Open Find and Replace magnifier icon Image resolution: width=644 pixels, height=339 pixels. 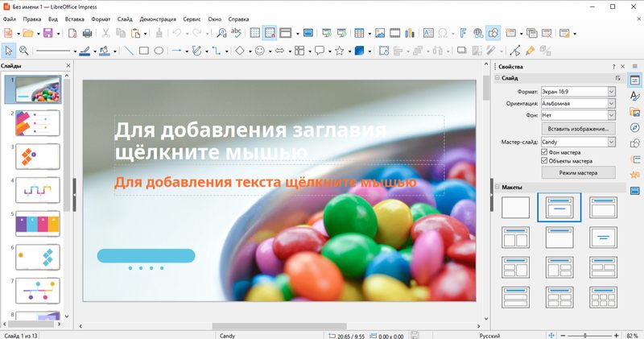[221, 33]
